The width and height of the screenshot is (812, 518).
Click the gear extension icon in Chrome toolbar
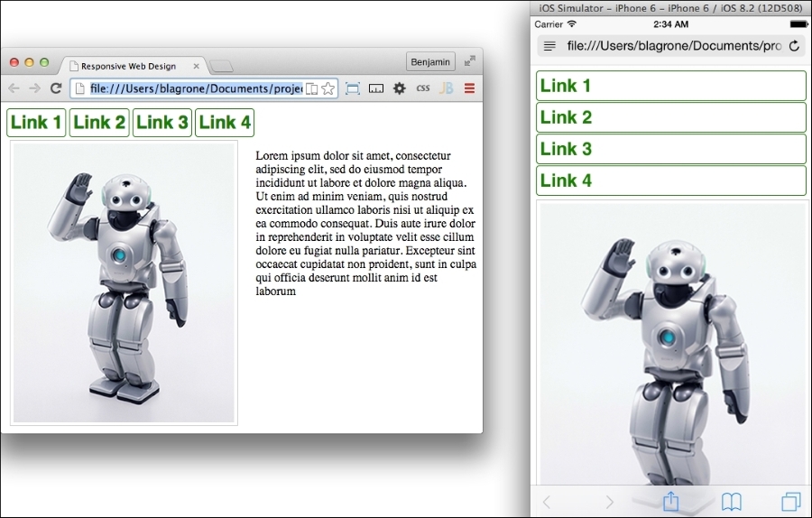[400, 88]
